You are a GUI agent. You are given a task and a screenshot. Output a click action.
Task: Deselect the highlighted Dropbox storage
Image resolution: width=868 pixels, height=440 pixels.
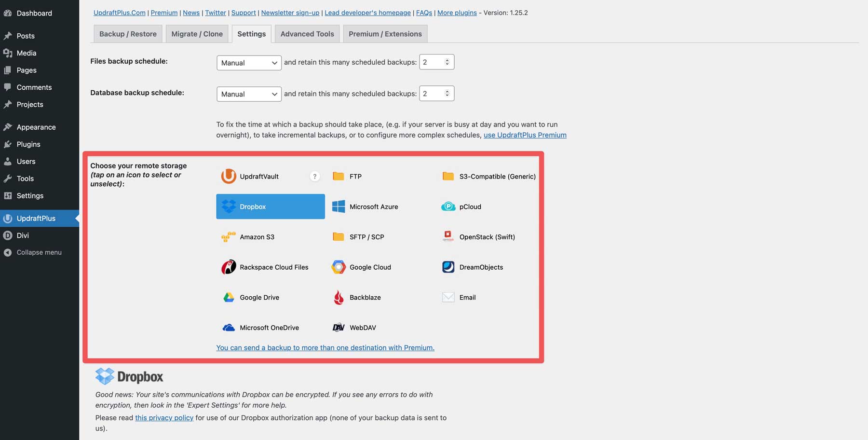(270, 206)
